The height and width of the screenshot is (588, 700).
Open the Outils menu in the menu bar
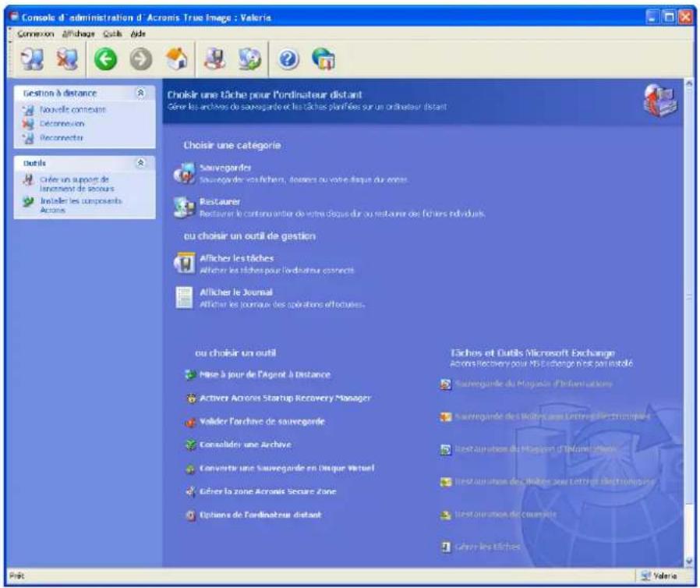(112, 34)
